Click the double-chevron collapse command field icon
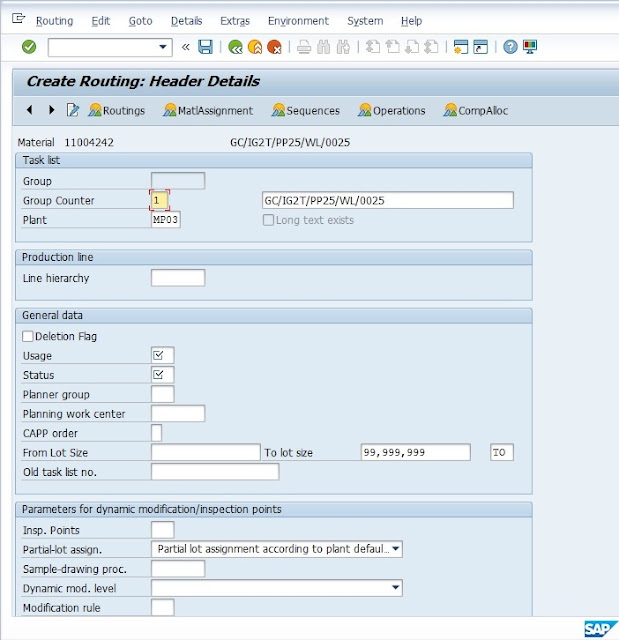The width and height of the screenshot is (619, 640). [186, 47]
